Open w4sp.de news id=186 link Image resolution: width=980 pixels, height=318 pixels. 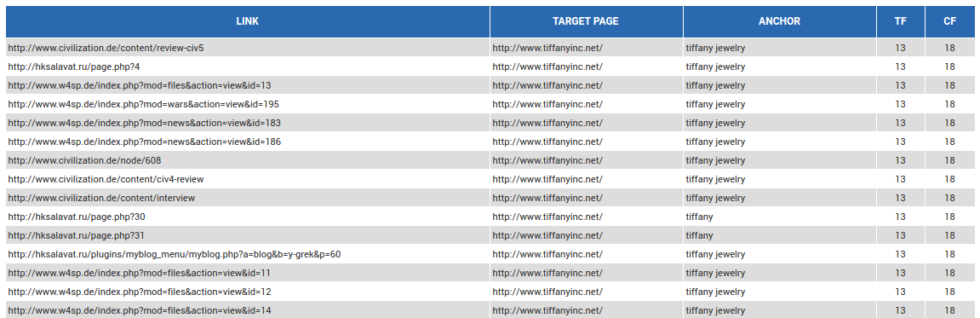coord(145,142)
